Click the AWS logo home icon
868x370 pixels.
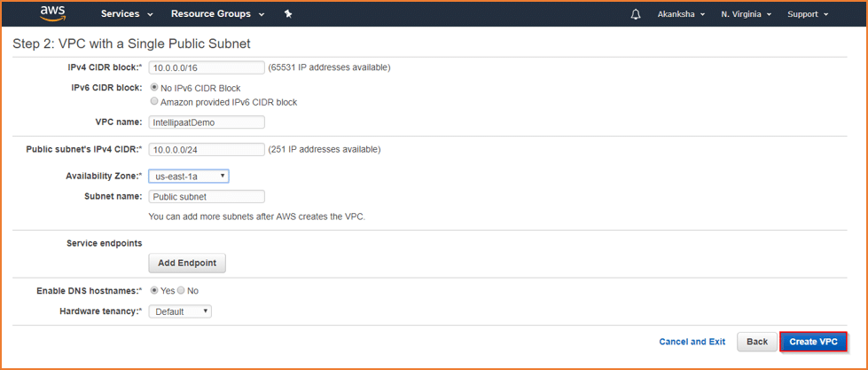click(x=54, y=13)
